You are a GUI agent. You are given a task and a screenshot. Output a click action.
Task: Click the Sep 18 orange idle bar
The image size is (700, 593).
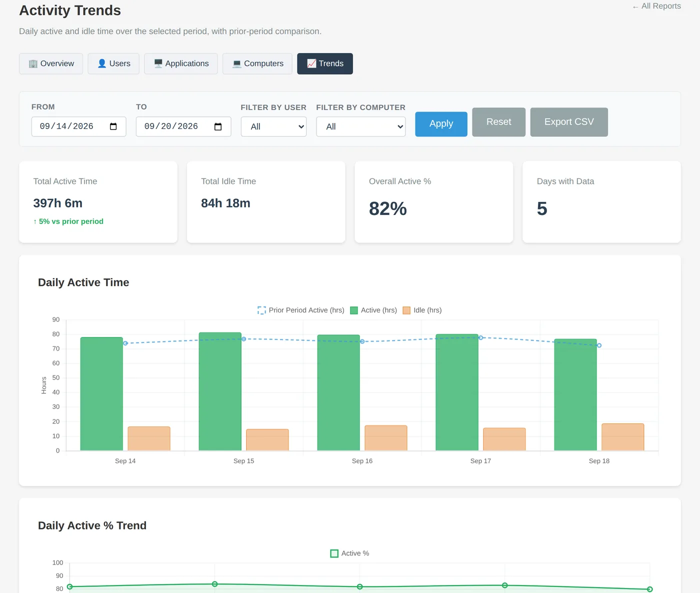[623, 437]
